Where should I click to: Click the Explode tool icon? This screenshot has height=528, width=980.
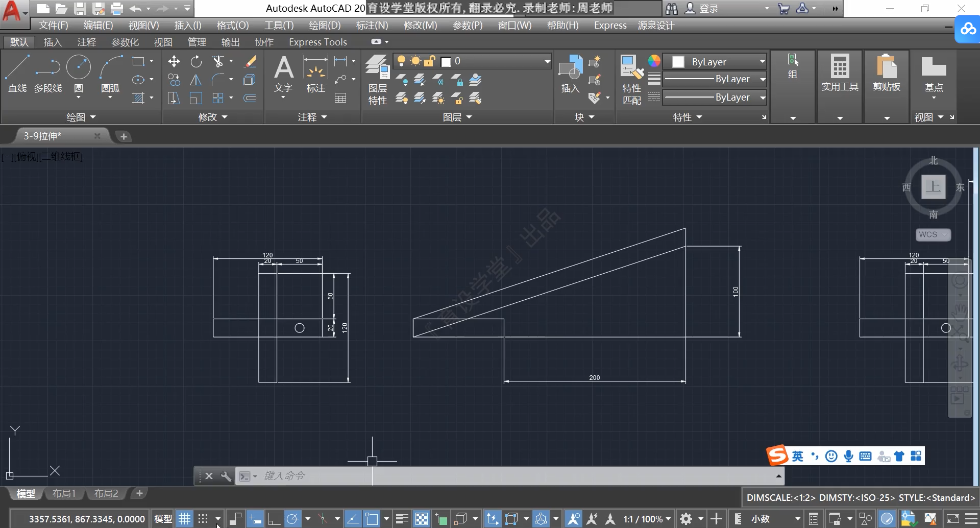pos(250,80)
